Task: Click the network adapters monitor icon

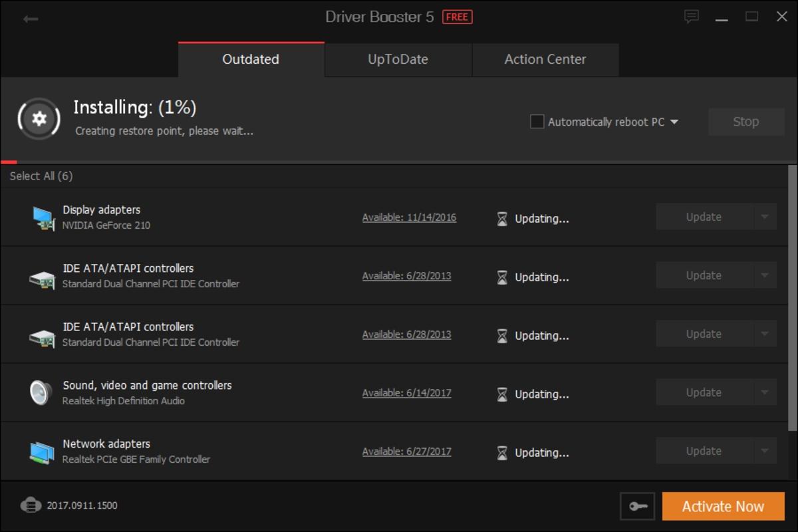Action: (x=43, y=452)
